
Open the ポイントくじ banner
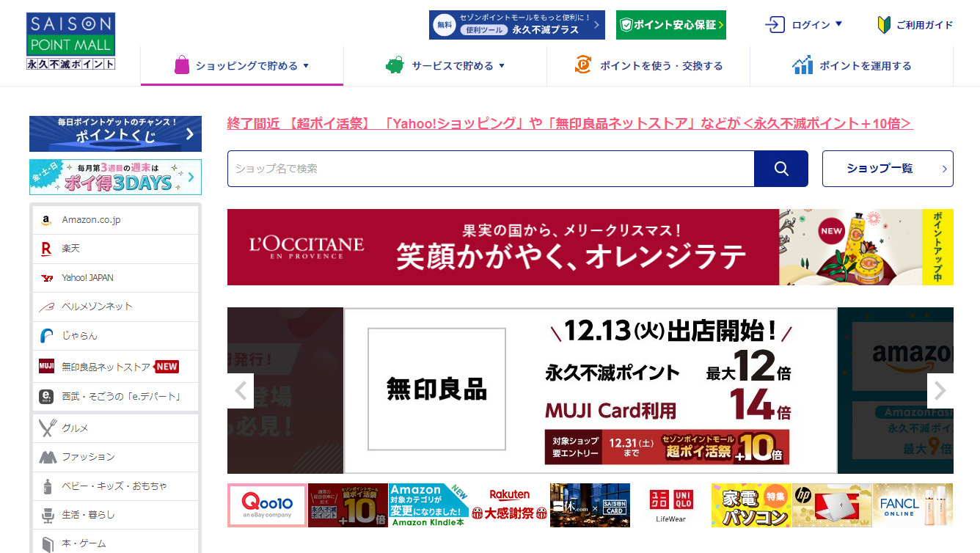tap(115, 133)
